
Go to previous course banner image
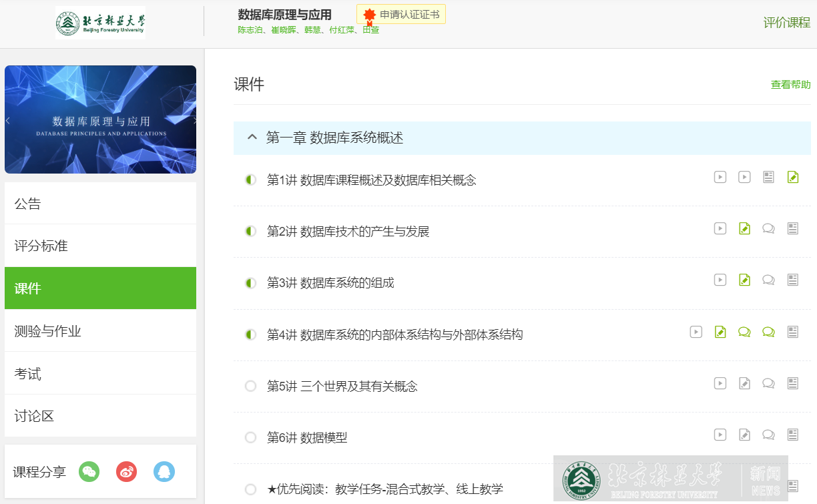[8, 121]
